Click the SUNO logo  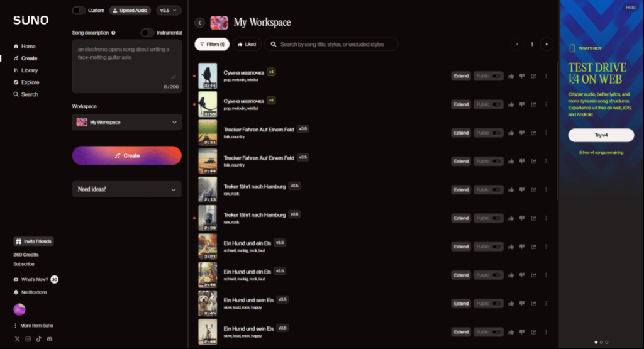point(31,20)
